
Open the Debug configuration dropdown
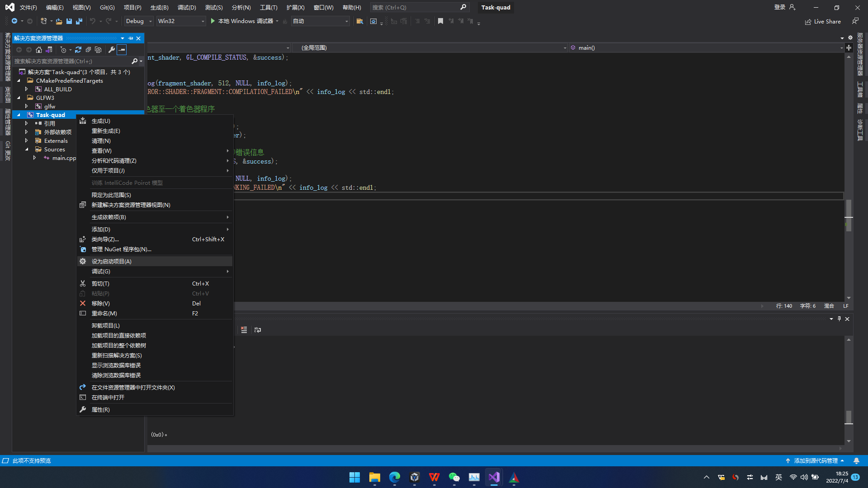[138, 21]
